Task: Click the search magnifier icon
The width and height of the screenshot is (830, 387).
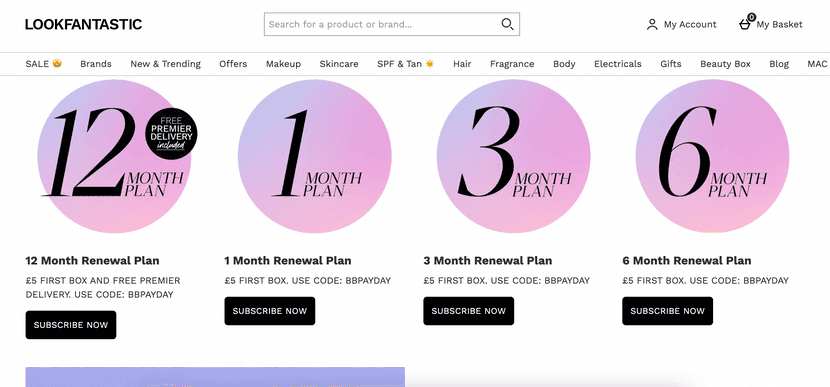Action: coord(507,24)
